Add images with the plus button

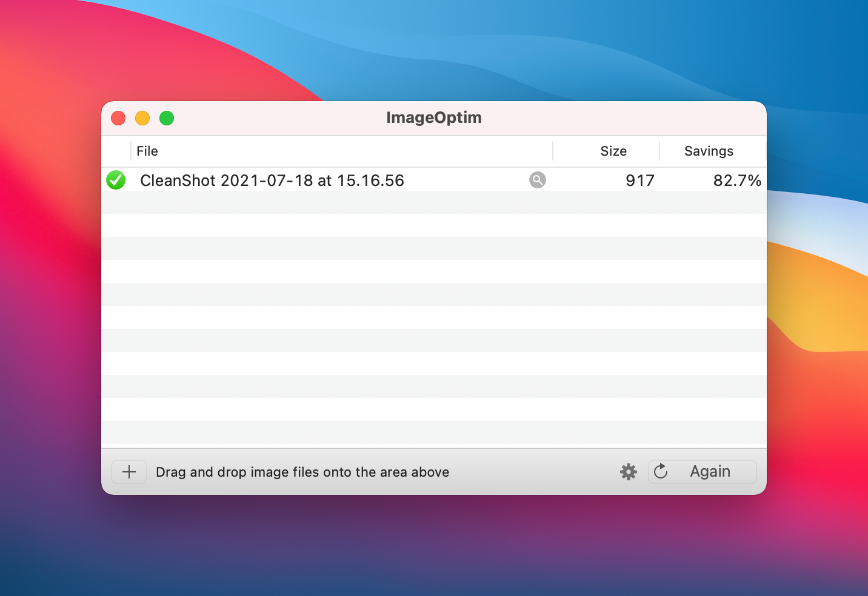click(x=129, y=472)
